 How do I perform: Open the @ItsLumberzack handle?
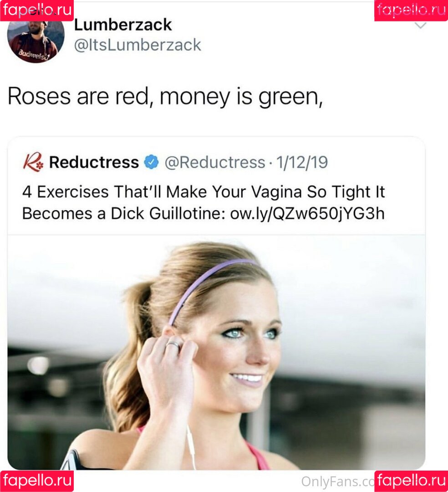click(x=137, y=45)
